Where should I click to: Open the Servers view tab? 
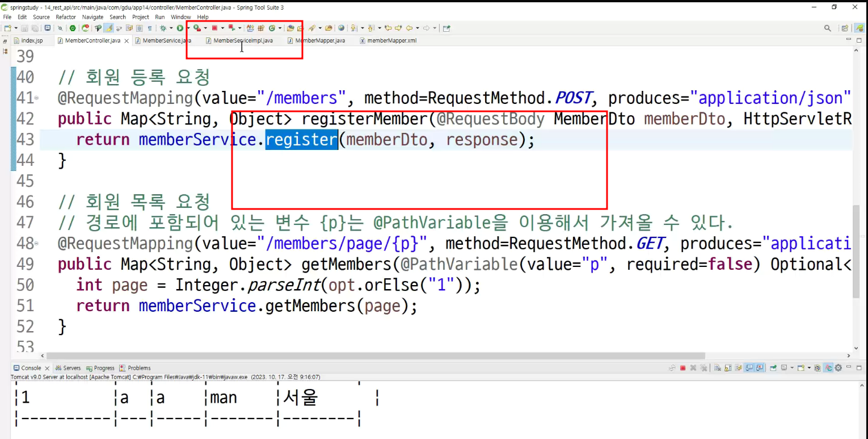point(68,368)
